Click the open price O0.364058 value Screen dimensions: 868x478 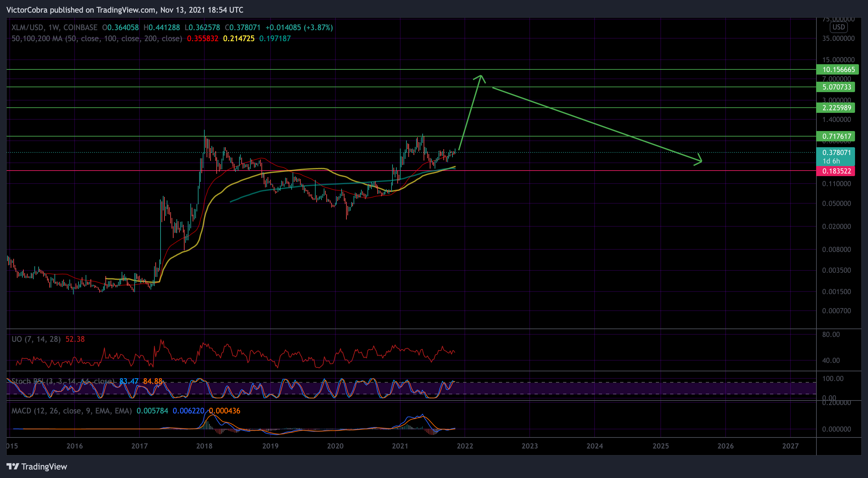click(121, 28)
